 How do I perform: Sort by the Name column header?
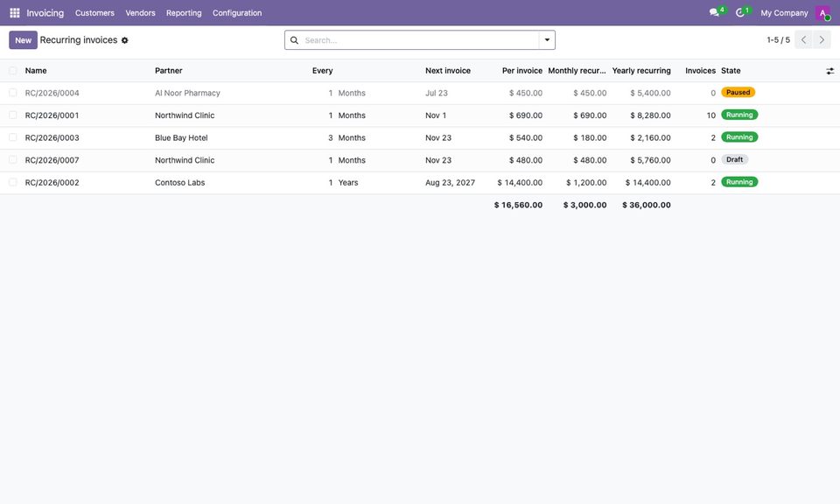coord(36,71)
